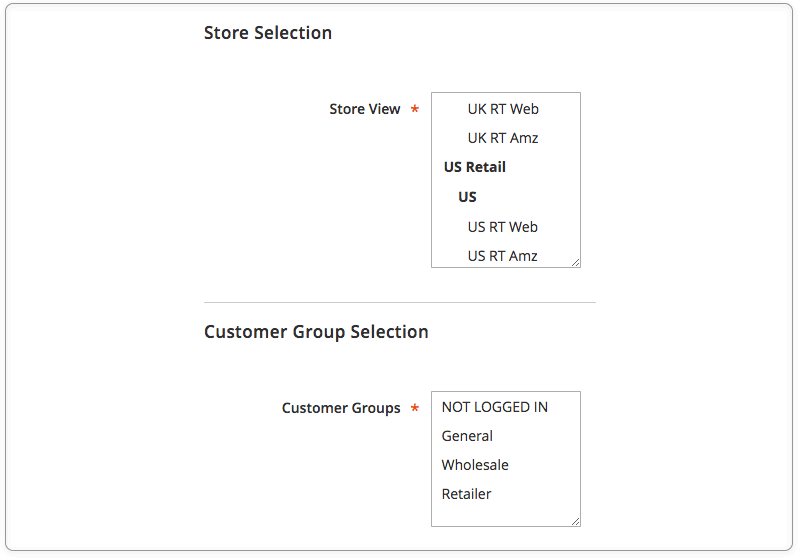798x558 pixels.
Task: Click the Store View field label
Action: pyautogui.click(x=364, y=109)
